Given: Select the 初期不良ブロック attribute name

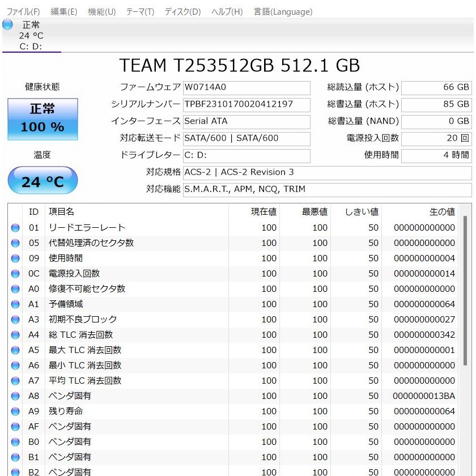Looking at the screenshot, I should point(83,320).
